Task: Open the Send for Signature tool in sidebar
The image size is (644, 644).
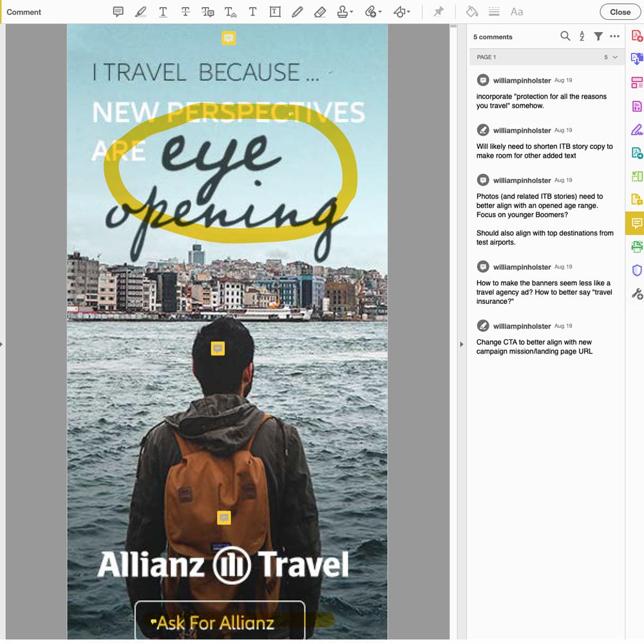Action: 637,153
